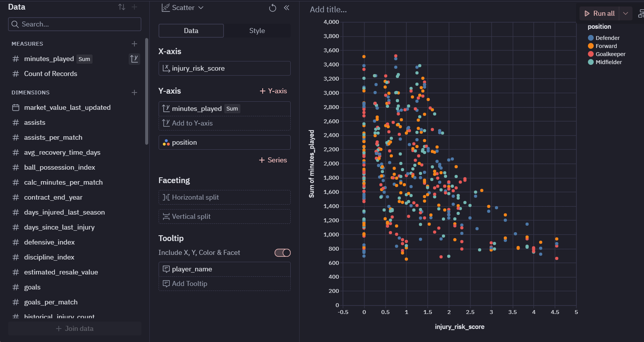Click the Y-axis icon in minutes_played field
The height and width of the screenshot is (342, 644).
click(x=166, y=109)
